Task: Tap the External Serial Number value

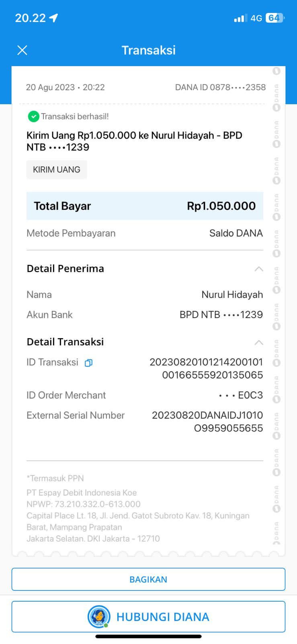Action: click(x=207, y=421)
